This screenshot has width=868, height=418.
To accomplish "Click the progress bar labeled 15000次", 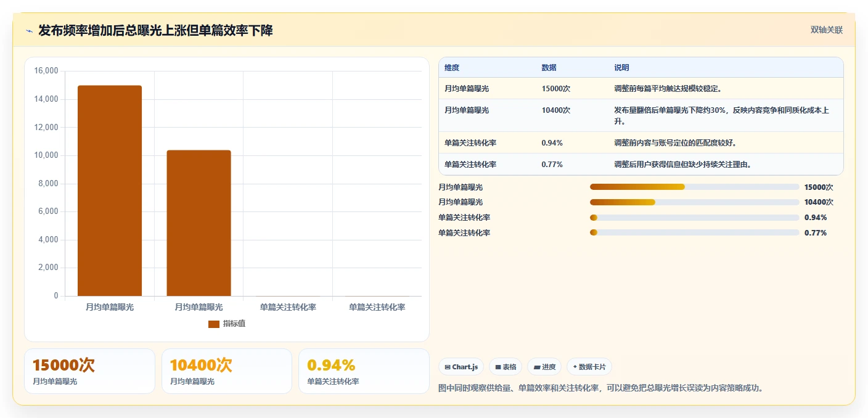I will tap(694, 187).
